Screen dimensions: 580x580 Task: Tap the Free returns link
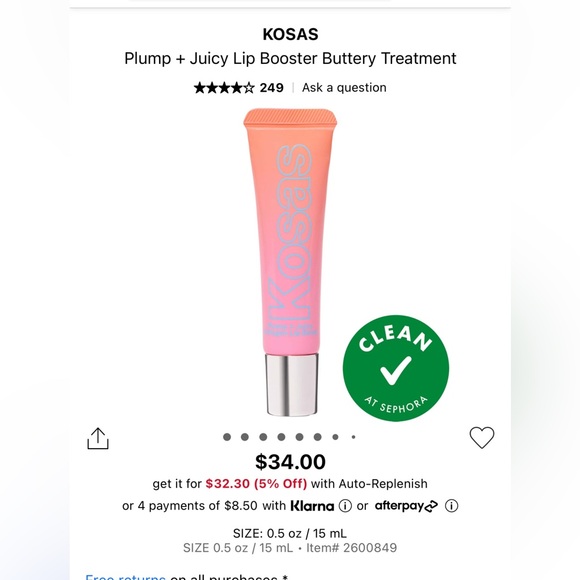(x=125, y=577)
